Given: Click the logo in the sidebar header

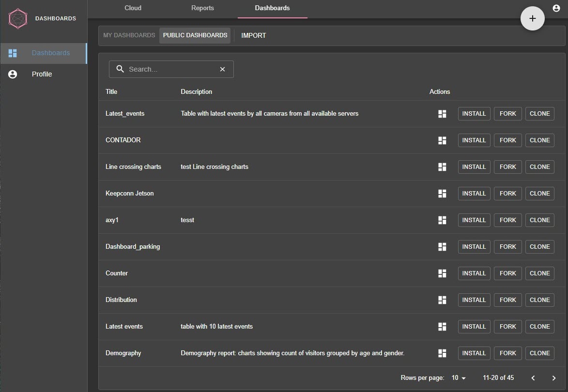Looking at the screenshot, I should [18, 18].
